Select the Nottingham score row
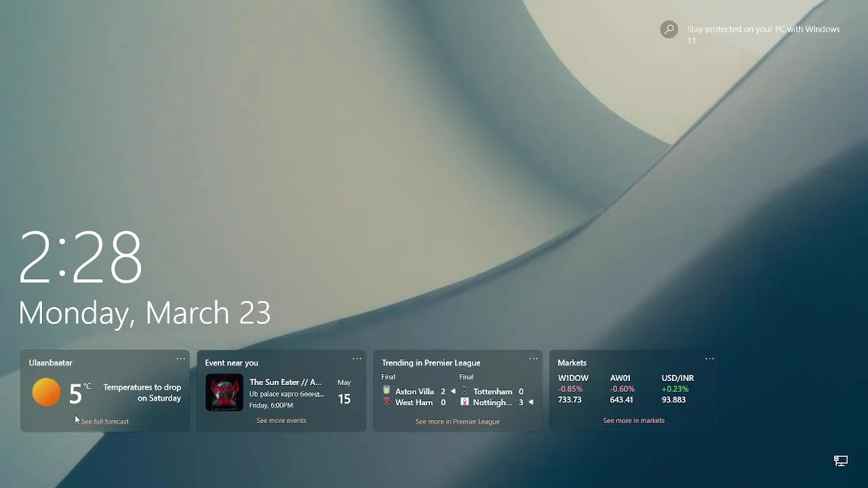868x488 pixels. click(x=496, y=403)
